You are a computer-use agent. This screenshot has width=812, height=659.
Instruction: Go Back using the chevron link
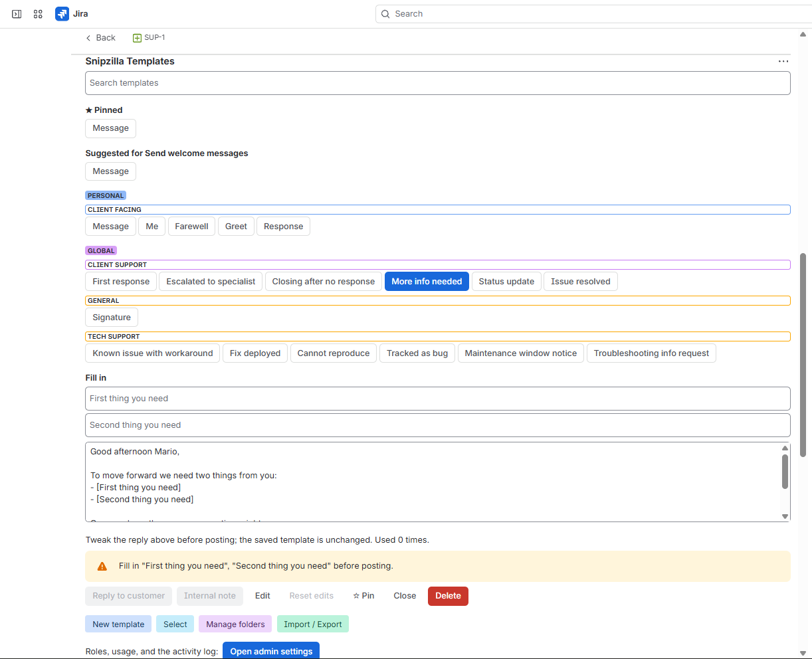(x=100, y=38)
